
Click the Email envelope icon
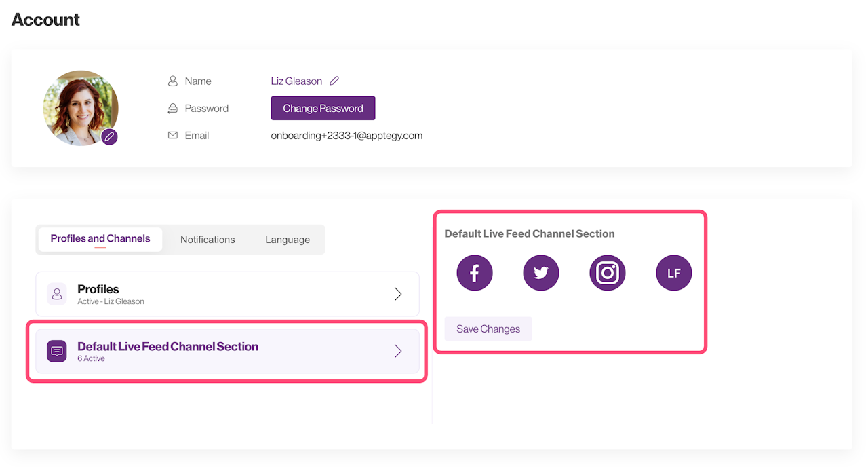point(172,136)
